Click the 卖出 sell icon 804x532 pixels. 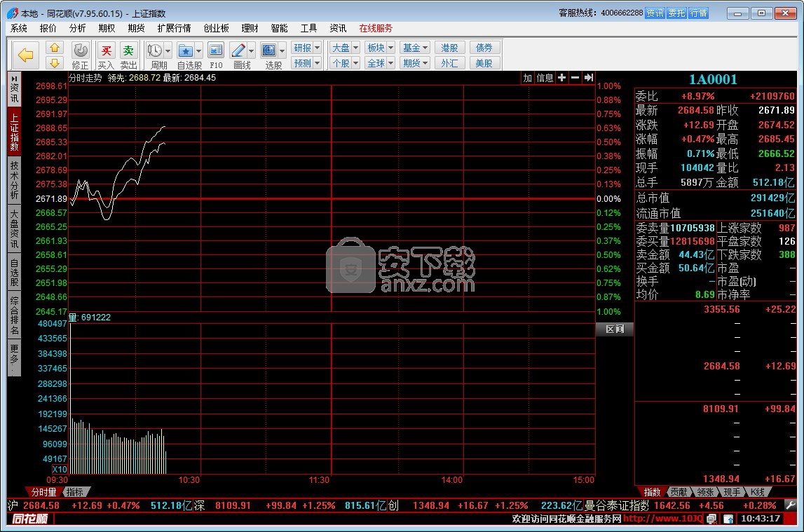pyautogui.click(x=128, y=51)
